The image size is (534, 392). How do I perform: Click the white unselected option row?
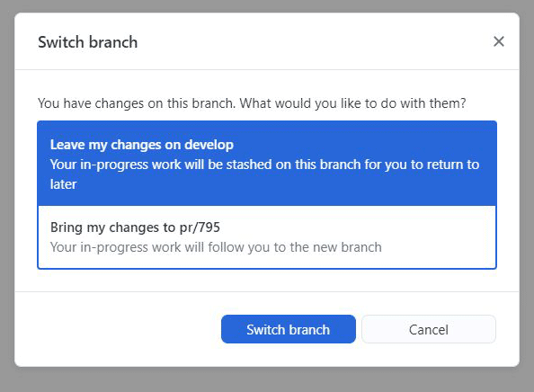(x=267, y=237)
